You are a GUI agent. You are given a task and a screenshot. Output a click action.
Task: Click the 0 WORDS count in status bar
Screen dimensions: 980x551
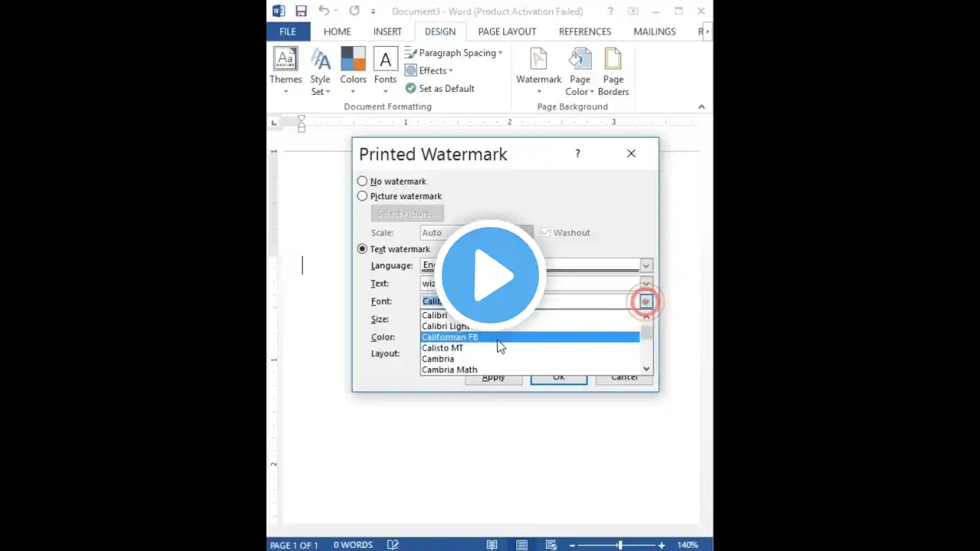point(353,545)
